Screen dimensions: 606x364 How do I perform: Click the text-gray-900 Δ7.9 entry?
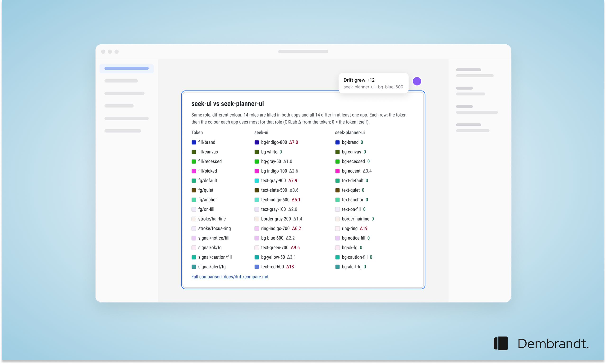click(x=279, y=181)
